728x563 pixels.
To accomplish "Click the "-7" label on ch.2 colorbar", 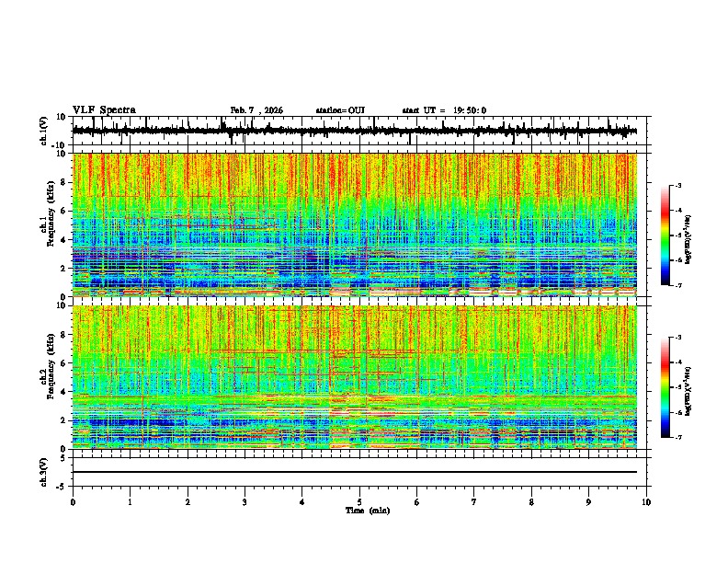I will (x=678, y=437).
